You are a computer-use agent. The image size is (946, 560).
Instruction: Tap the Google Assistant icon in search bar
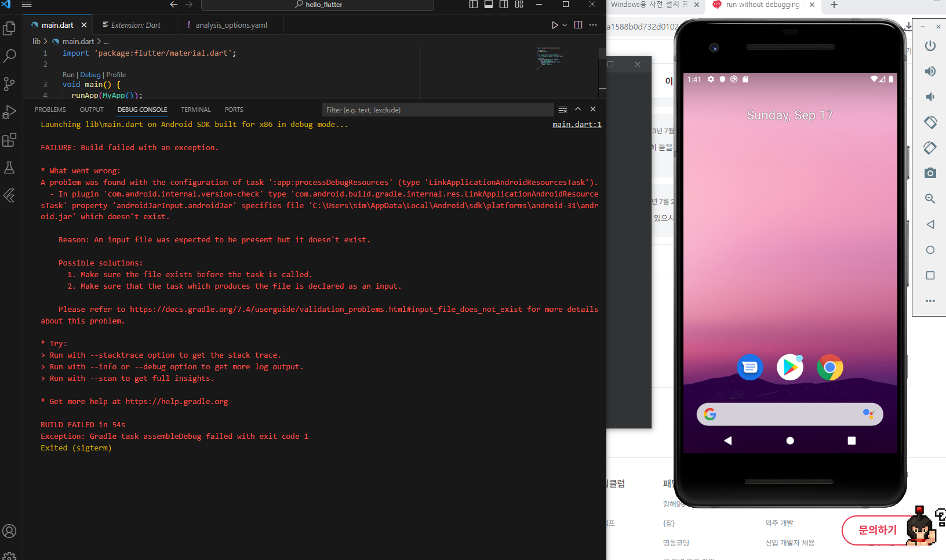pos(868,414)
